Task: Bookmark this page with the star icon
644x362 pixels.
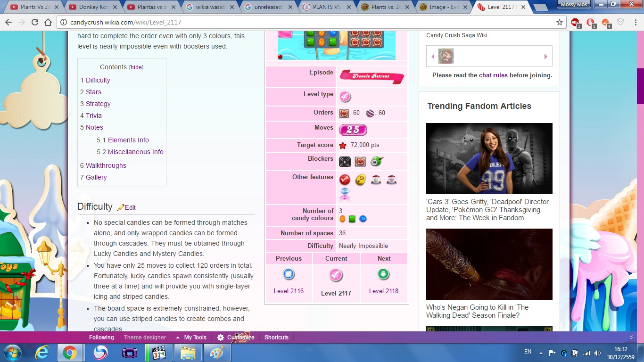Action: (560, 22)
